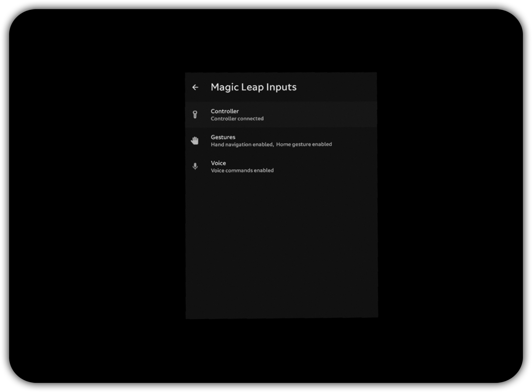Select the Voice title label
The image size is (532, 392).
218,163
